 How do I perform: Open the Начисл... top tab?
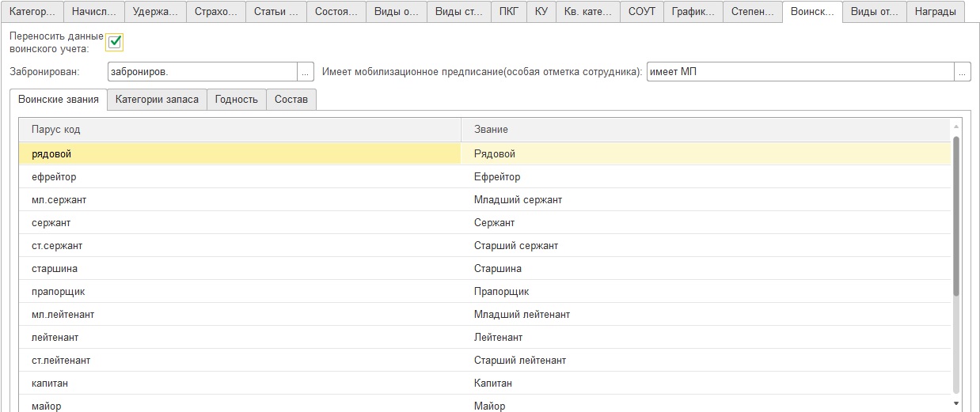[94, 12]
